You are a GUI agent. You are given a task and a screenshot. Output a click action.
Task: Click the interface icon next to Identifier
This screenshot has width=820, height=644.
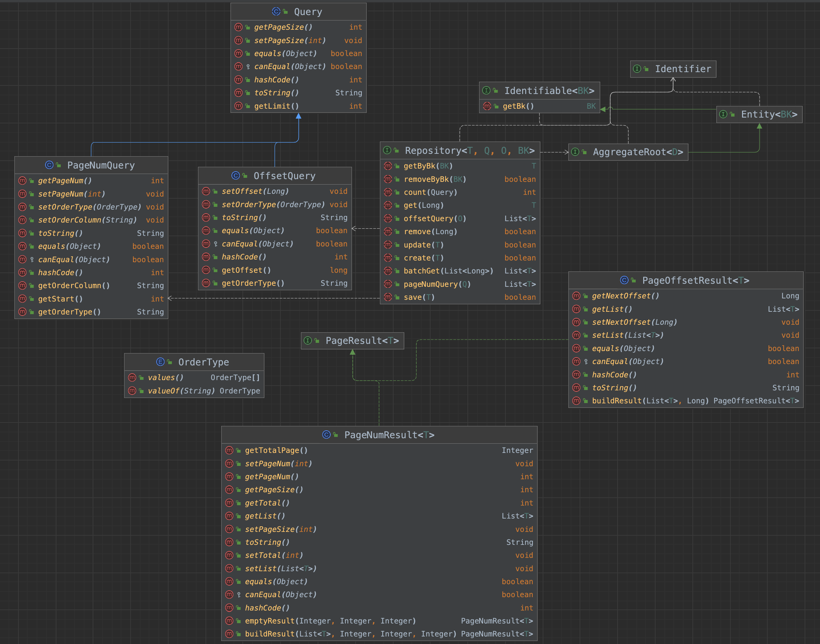tap(637, 69)
